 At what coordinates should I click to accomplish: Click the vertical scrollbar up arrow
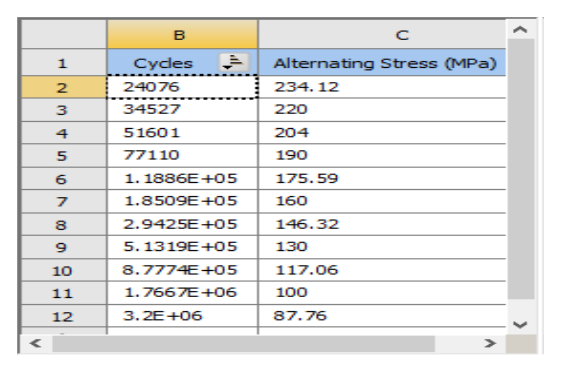[x=520, y=29]
